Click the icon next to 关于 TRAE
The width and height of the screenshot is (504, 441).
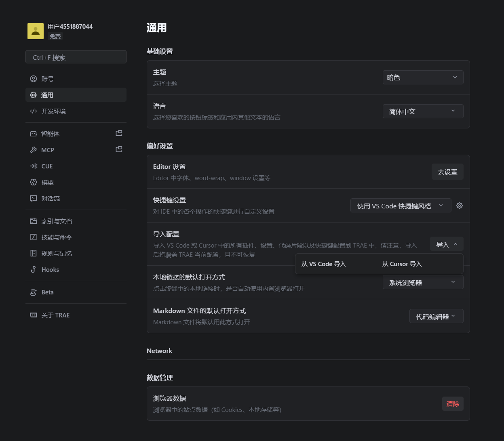click(x=34, y=315)
